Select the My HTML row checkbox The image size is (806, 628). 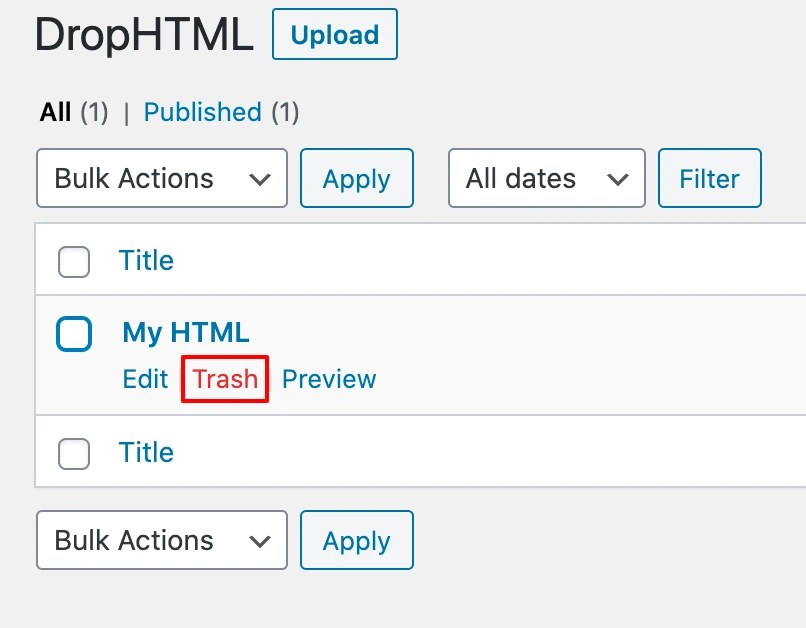[x=73, y=334]
